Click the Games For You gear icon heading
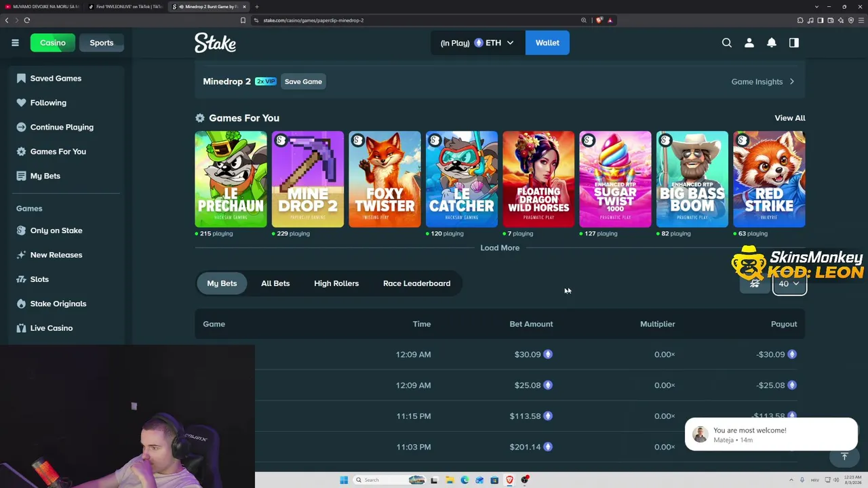Image resolution: width=868 pixels, height=488 pixels. click(x=200, y=118)
